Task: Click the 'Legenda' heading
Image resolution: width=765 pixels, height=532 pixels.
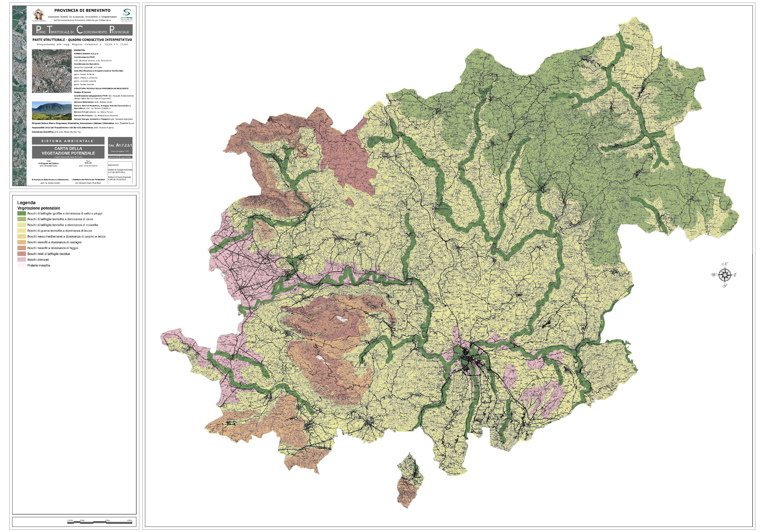Action: pyautogui.click(x=26, y=203)
